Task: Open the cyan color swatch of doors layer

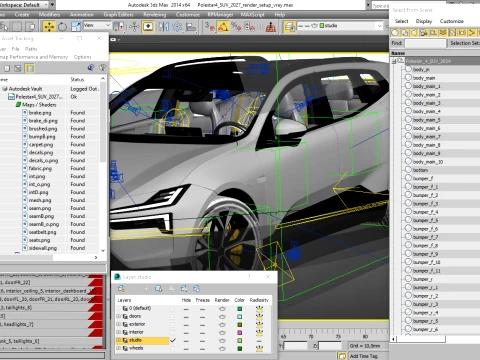Action: pyautogui.click(x=239, y=317)
